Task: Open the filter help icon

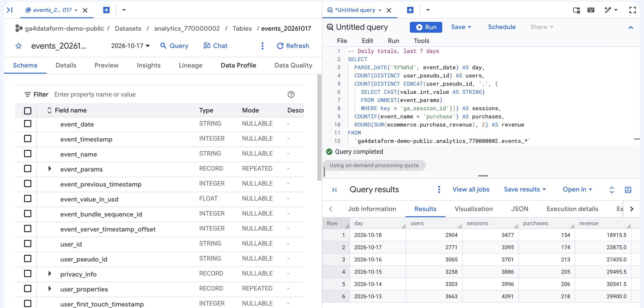Action: tap(291, 94)
